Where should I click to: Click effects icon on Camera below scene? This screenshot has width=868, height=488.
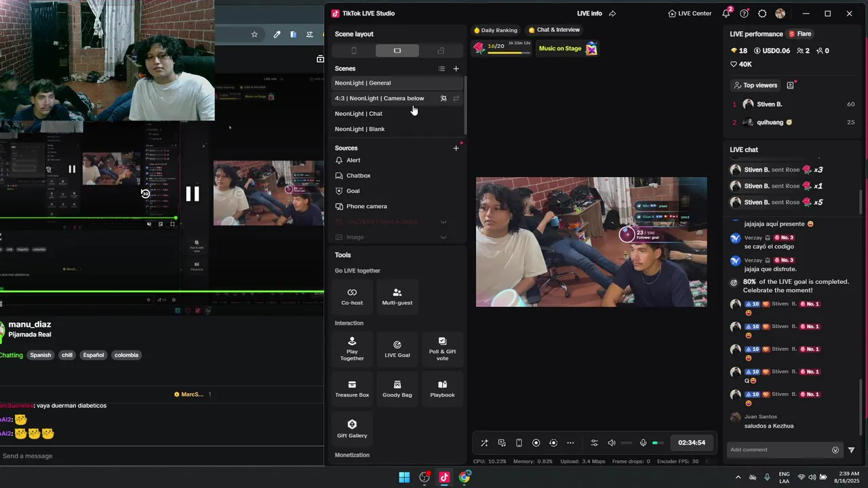[x=443, y=98]
